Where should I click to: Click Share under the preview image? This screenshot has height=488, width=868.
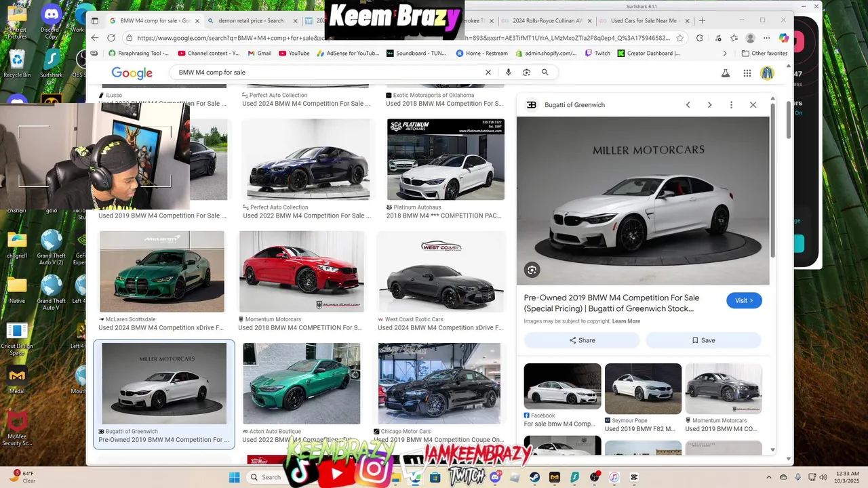(582, 340)
